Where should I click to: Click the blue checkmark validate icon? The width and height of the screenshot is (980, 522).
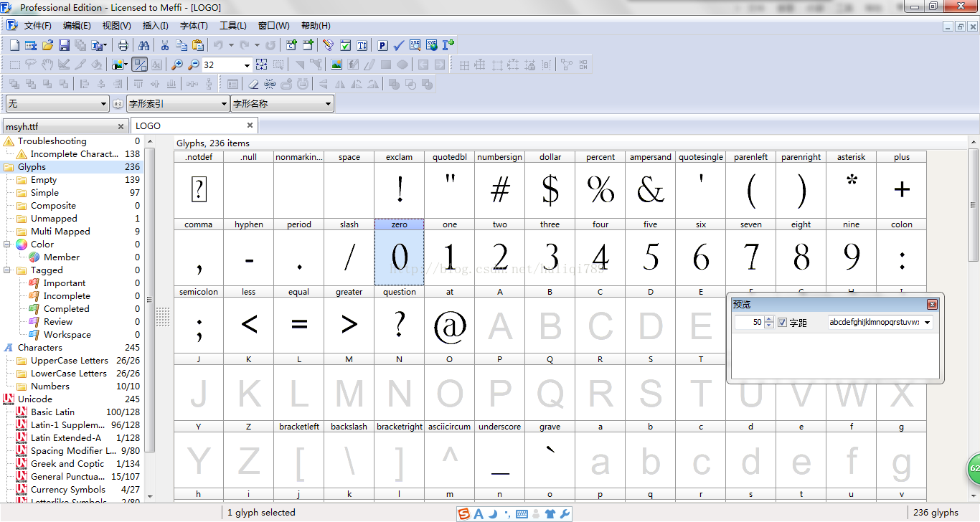click(399, 45)
